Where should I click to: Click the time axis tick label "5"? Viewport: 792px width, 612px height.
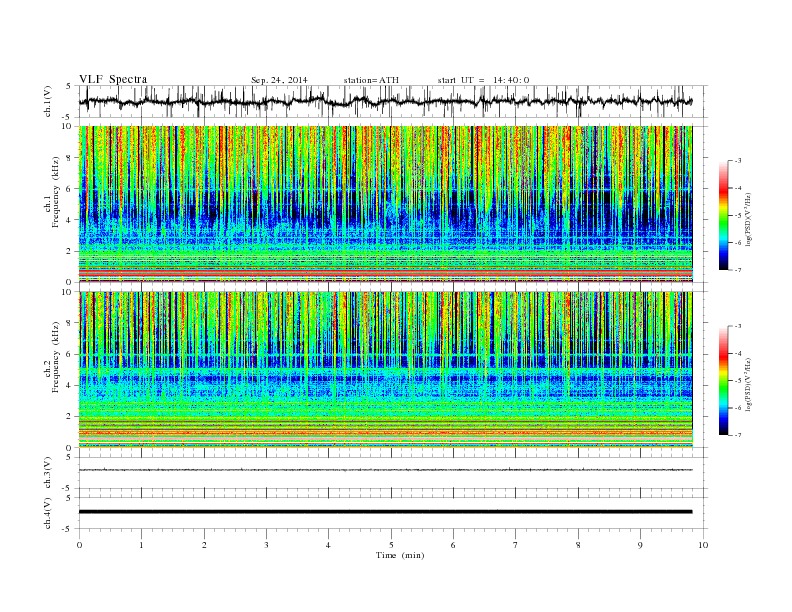(391, 545)
